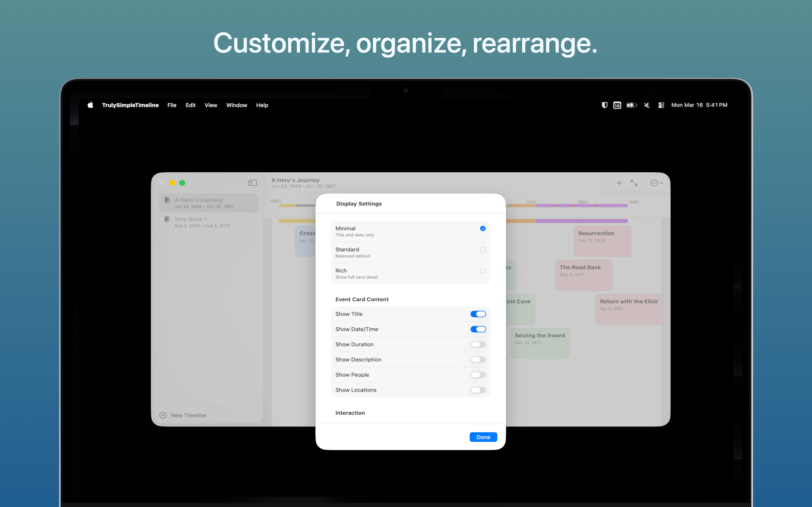Viewport: 812px width, 507px height.
Task: Click the document icon beside Yore Book 1
Action: pos(167,219)
